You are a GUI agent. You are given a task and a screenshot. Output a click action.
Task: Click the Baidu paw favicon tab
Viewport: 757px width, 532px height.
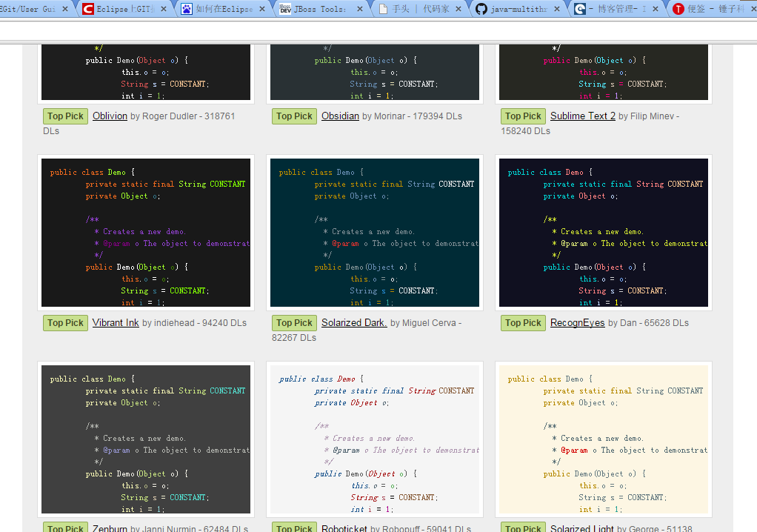click(187, 9)
